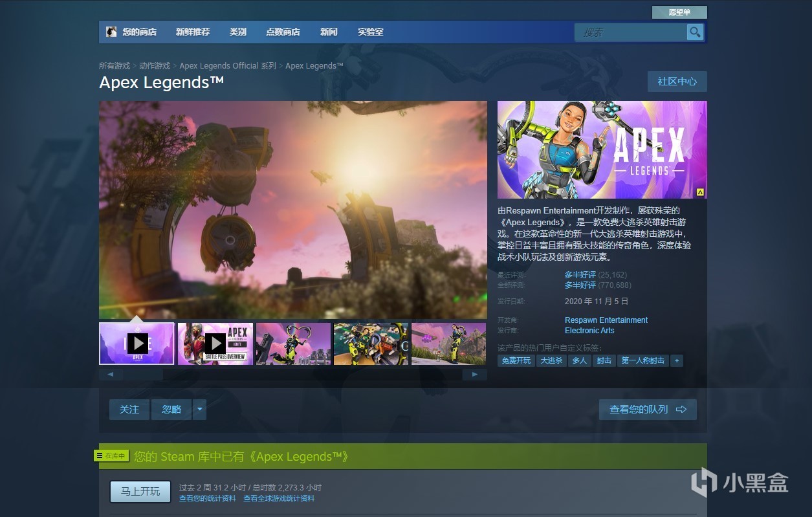The width and height of the screenshot is (812, 517).
Task: Play the first Apex trailer thumbnail
Action: pyautogui.click(x=137, y=344)
